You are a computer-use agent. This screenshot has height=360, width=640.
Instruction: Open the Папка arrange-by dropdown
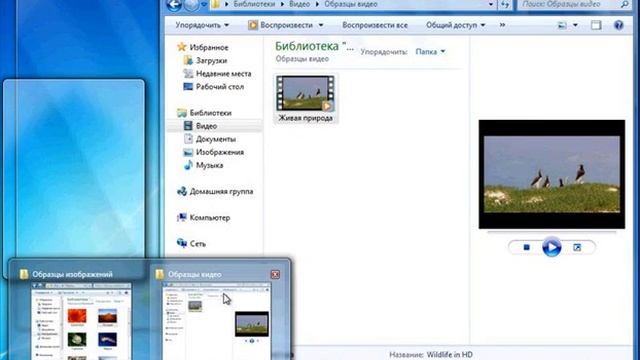pos(430,52)
